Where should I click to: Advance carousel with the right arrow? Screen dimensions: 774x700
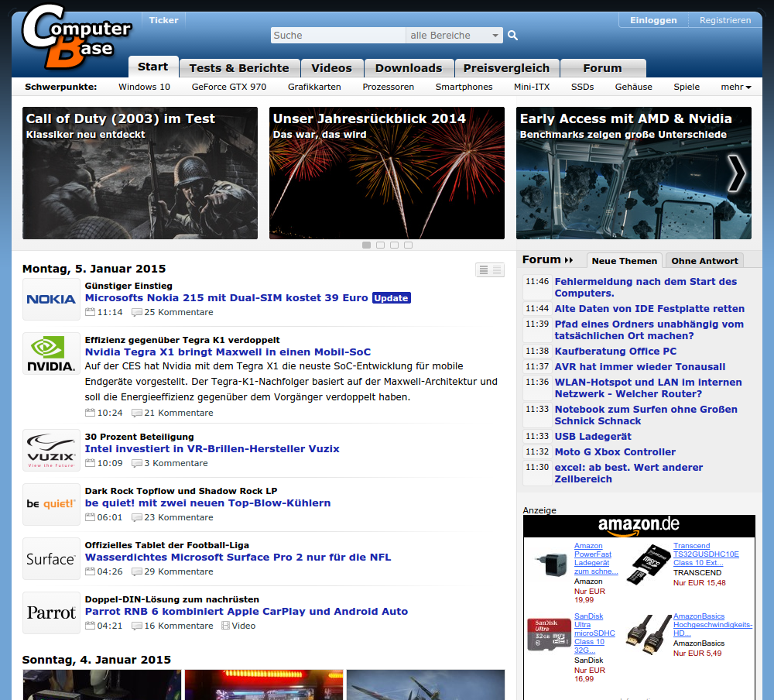click(736, 173)
